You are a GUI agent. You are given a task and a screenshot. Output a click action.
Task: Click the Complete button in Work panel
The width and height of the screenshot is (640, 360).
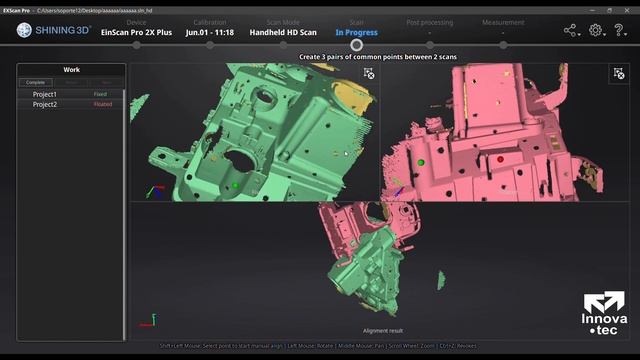pos(36,82)
